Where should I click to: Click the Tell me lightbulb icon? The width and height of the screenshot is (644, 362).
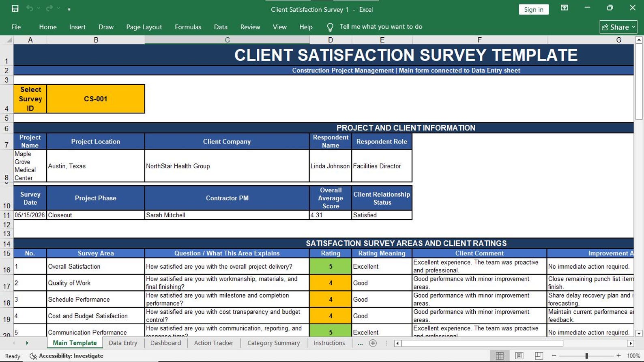[x=330, y=27]
